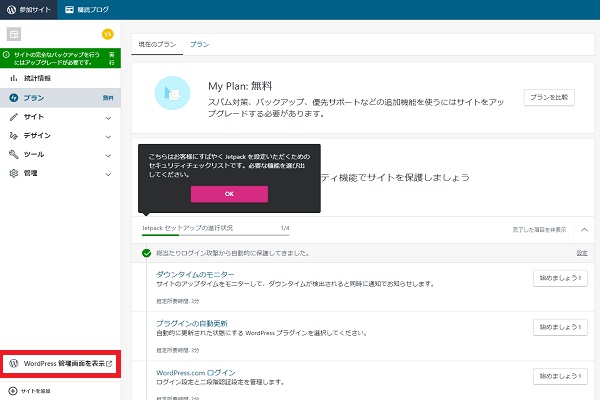This screenshot has width=600, height=400.
Task: Click the green backup upgrade banner text
Action: click(x=57, y=58)
